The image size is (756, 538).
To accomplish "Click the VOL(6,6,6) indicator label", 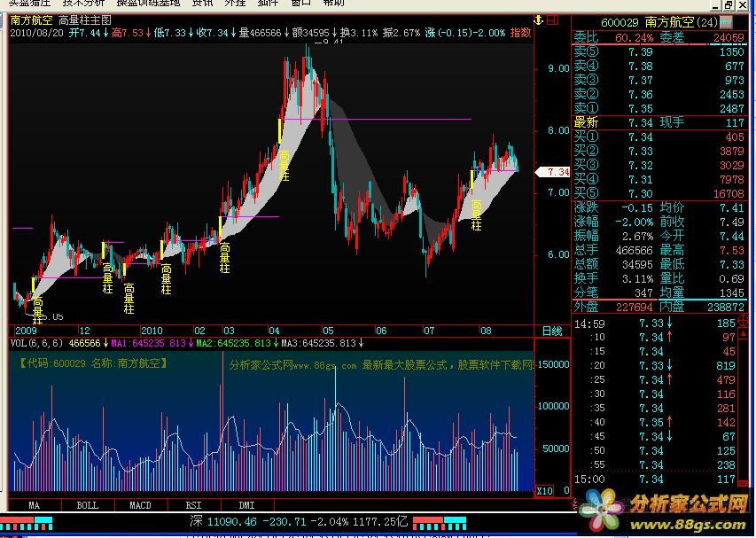I will pyautogui.click(x=36, y=343).
